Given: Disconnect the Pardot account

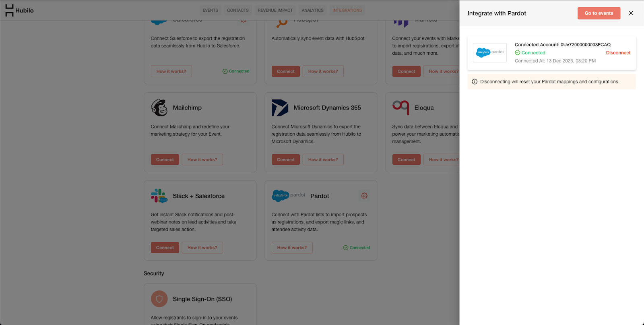Looking at the screenshot, I should tap(618, 53).
